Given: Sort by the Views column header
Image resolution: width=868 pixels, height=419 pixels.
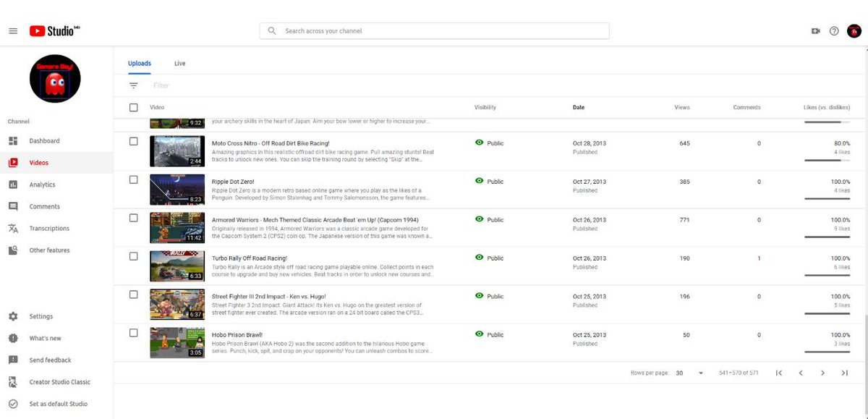Looking at the screenshot, I should pyautogui.click(x=682, y=107).
